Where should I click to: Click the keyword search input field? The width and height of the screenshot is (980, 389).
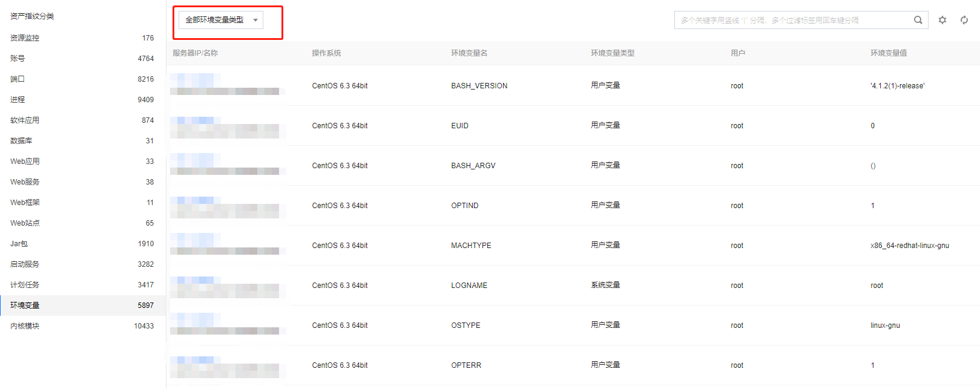pos(793,20)
